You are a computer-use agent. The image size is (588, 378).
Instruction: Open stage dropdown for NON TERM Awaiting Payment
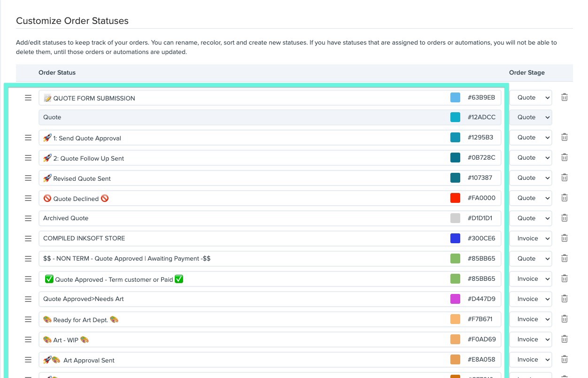click(x=531, y=259)
